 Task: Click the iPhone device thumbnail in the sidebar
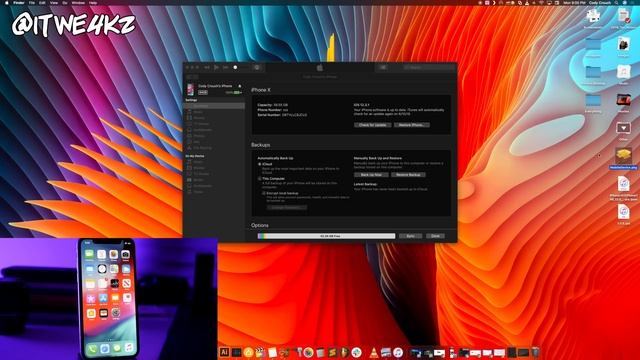tap(191, 89)
